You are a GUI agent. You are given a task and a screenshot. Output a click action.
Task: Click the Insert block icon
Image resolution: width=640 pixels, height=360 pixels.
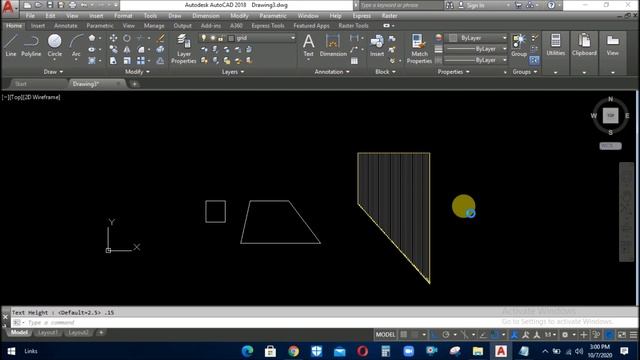[377, 45]
